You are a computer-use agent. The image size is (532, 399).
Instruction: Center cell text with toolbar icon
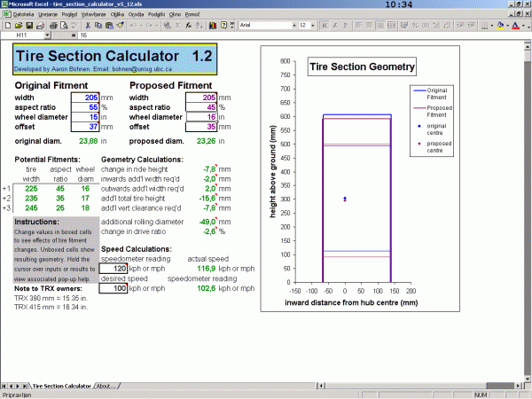click(370, 25)
